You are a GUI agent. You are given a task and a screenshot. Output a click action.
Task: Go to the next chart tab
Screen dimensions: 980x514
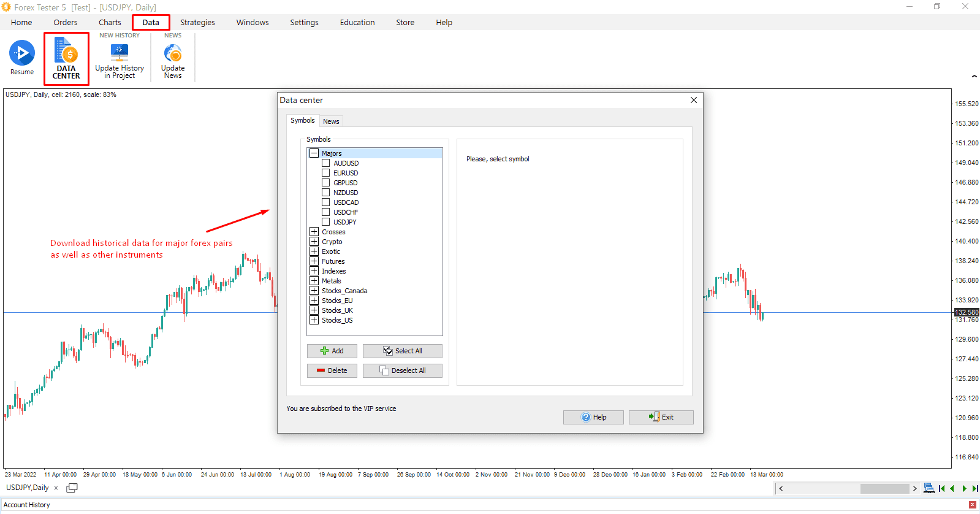coord(964,488)
